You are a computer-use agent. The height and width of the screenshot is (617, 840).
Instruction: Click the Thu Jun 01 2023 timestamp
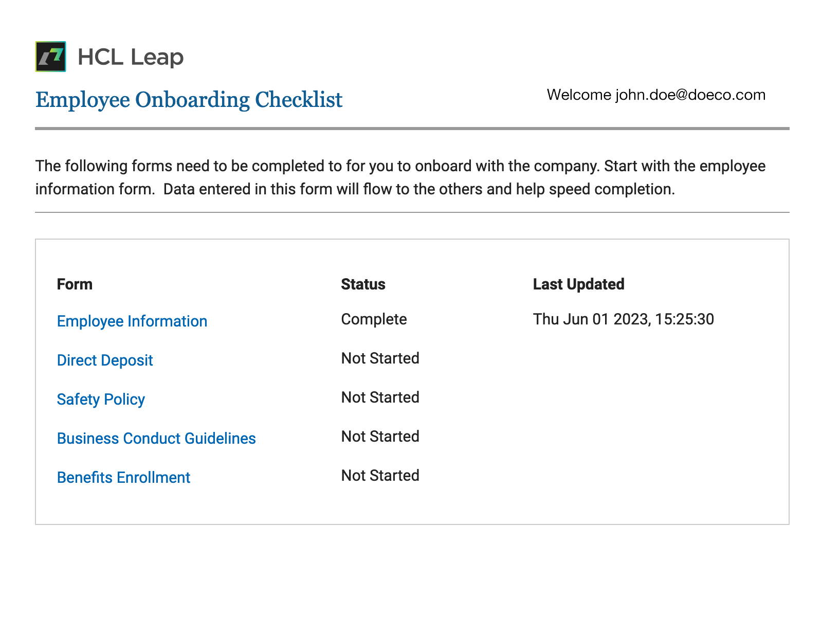tap(623, 319)
